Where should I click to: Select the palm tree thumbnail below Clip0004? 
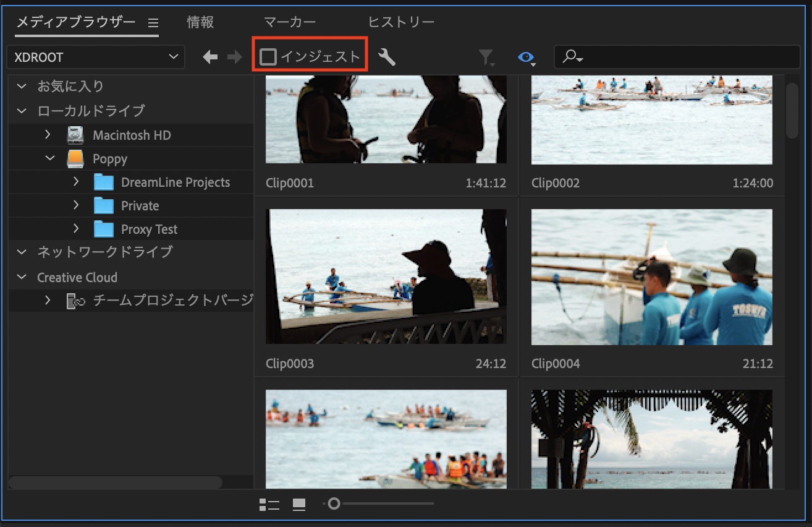tap(652, 439)
